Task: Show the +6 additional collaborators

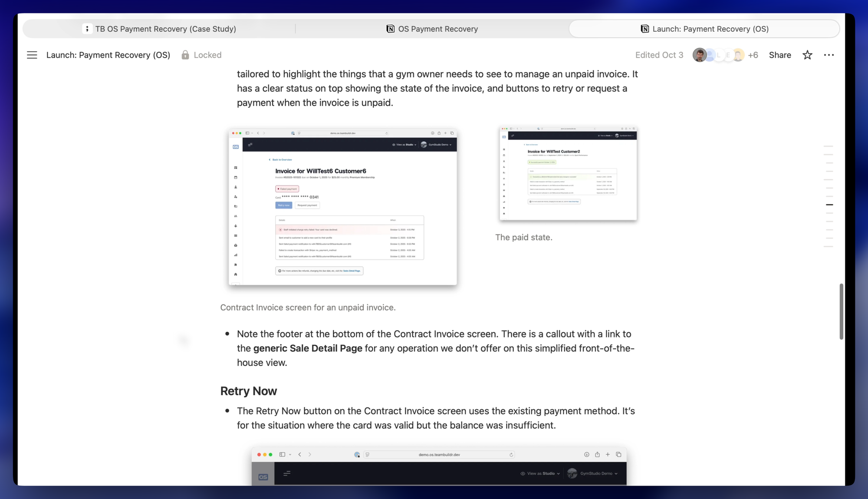Action: pos(753,55)
